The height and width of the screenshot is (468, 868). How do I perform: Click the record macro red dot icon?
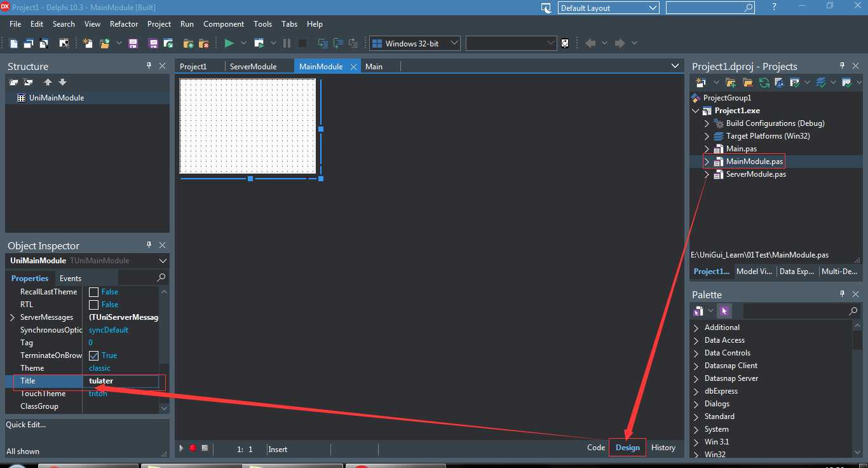click(x=193, y=448)
